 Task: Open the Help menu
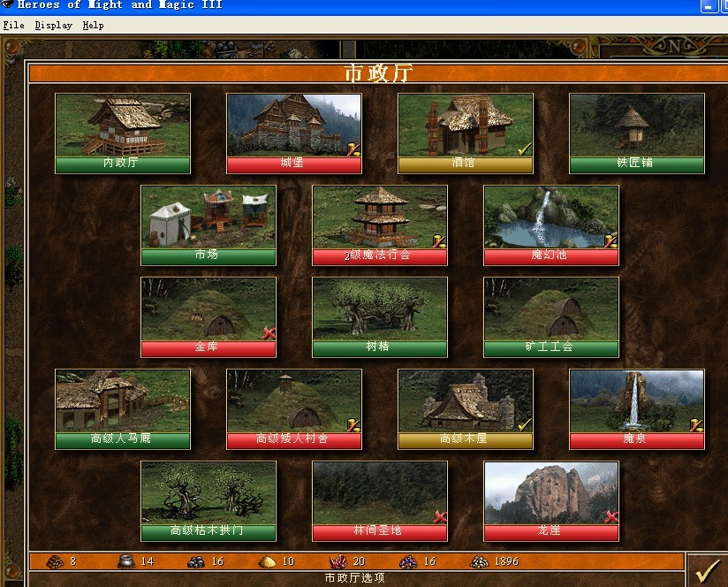94,25
